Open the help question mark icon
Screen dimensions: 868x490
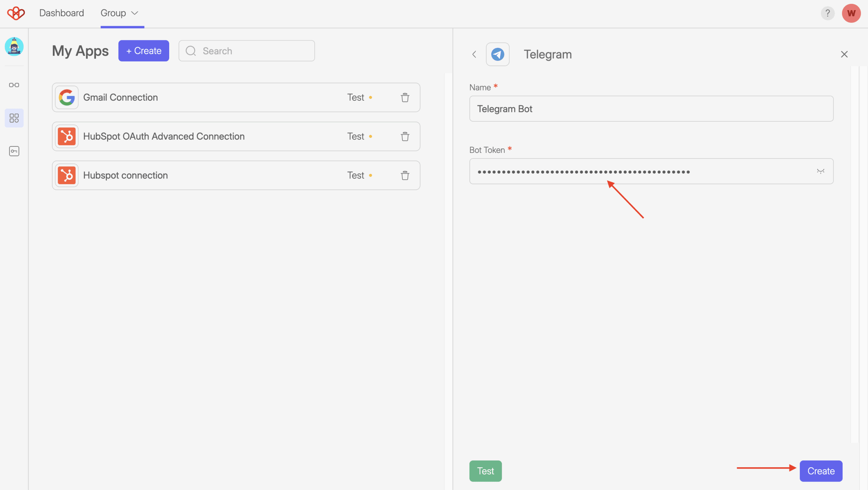tap(827, 13)
